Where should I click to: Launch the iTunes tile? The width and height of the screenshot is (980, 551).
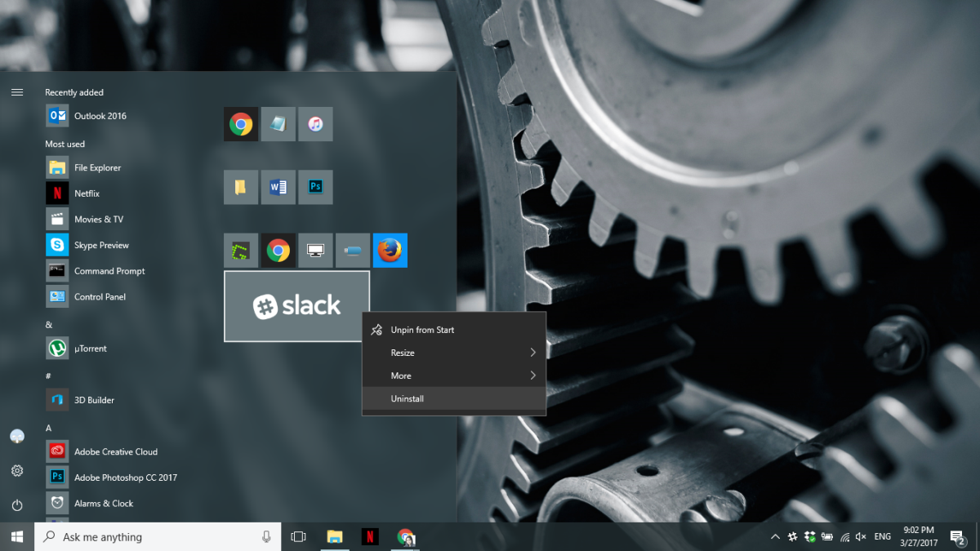pyautogui.click(x=315, y=124)
